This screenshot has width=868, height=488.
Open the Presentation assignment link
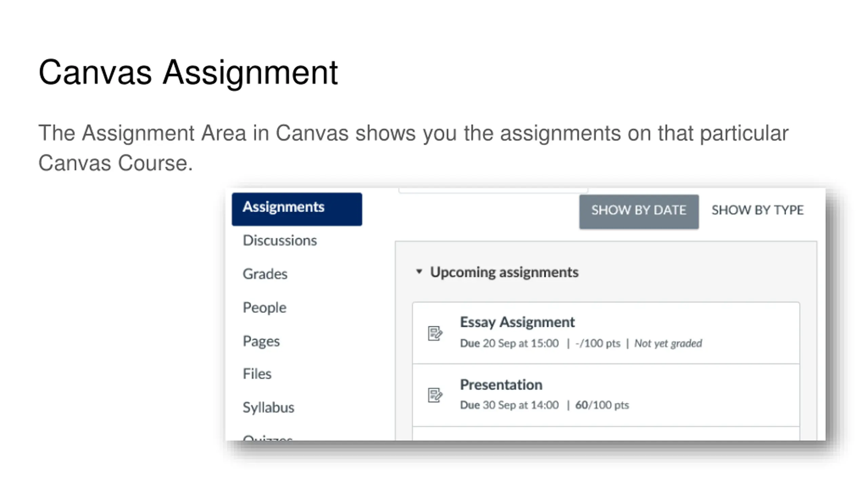pyautogui.click(x=501, y=385)
